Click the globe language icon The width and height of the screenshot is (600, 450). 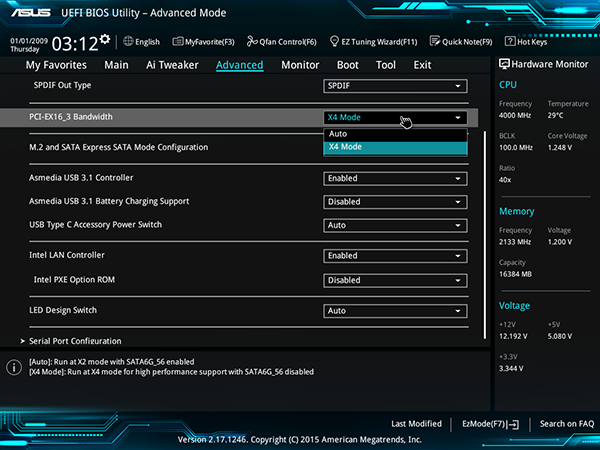[x=128, y=41]
